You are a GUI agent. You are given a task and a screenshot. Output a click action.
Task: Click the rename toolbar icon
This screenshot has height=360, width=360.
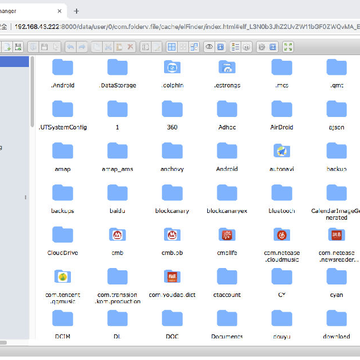(145, 47)
